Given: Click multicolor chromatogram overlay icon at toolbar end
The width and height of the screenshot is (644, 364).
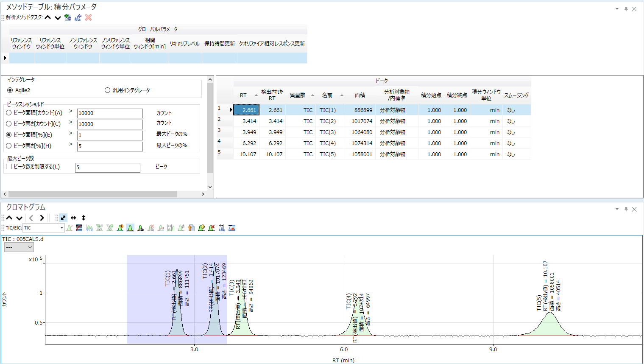Looking at the screenshot, I should click(x=232, y=228).
